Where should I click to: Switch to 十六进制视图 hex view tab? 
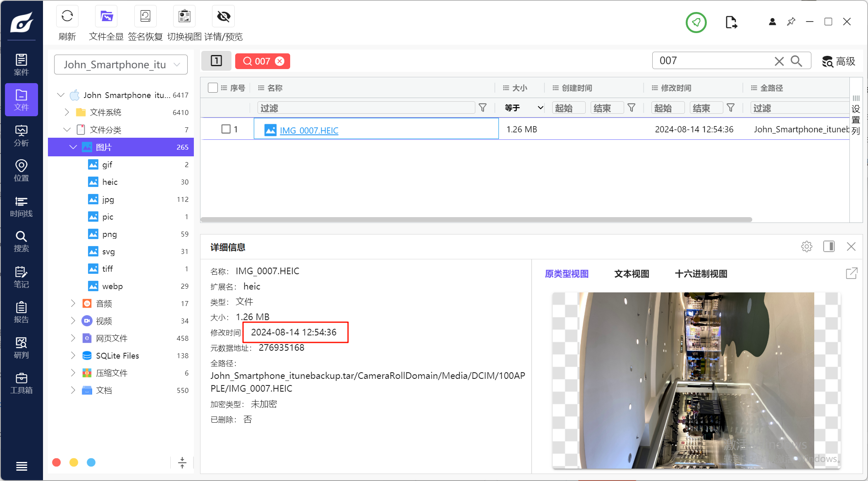(x=701, y=274)
